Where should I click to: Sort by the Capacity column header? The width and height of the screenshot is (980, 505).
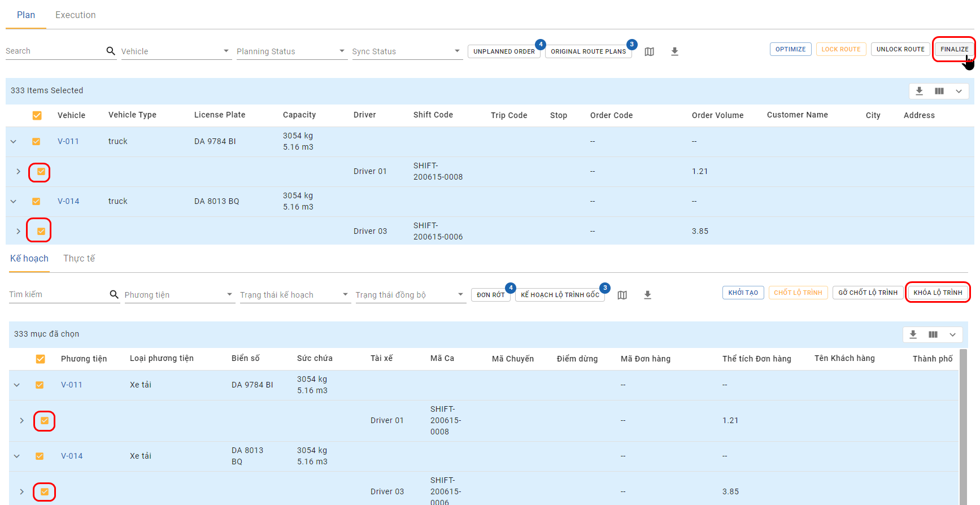299,115
